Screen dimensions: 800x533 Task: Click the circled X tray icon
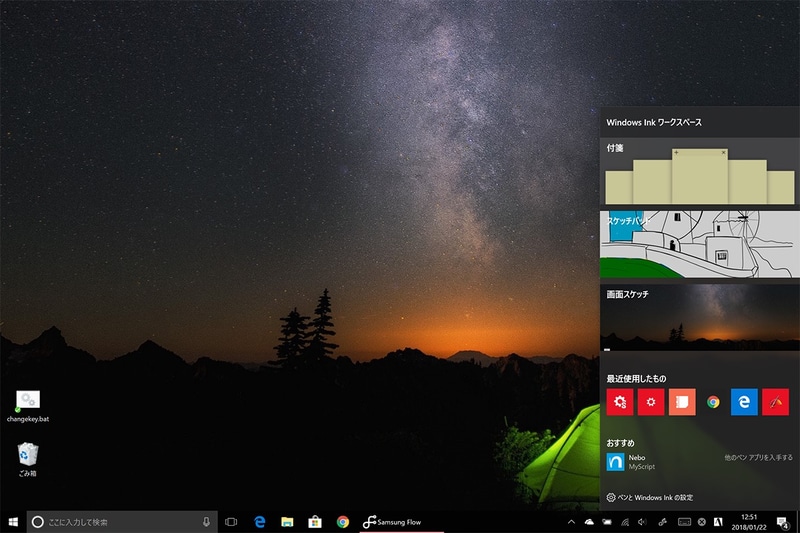click(702, 522)
